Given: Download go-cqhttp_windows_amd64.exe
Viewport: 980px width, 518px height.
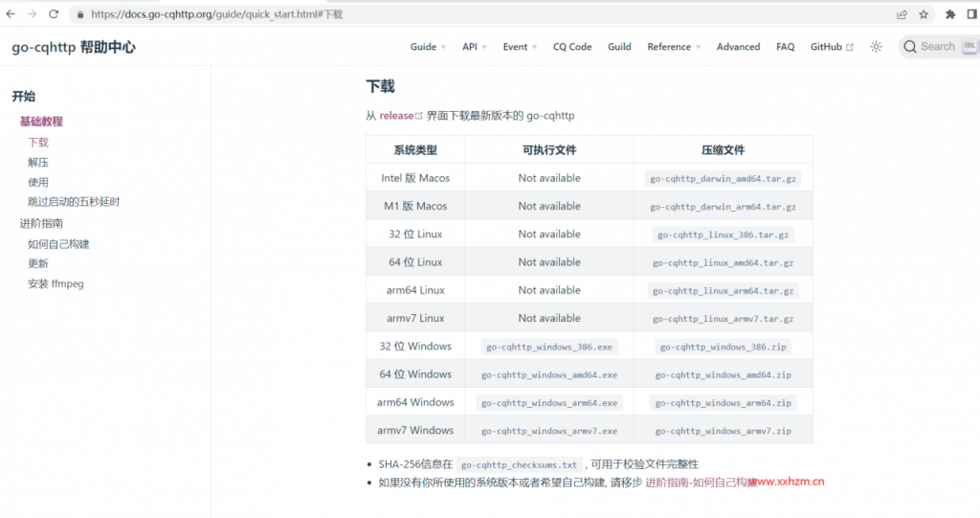Looking at the screenshot, I should point(549,374).
